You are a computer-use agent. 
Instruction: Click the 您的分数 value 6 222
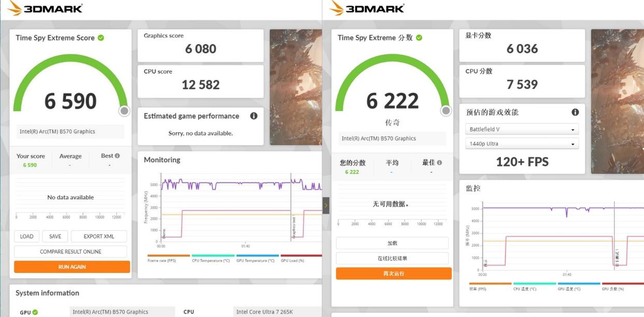click(352, 172)
